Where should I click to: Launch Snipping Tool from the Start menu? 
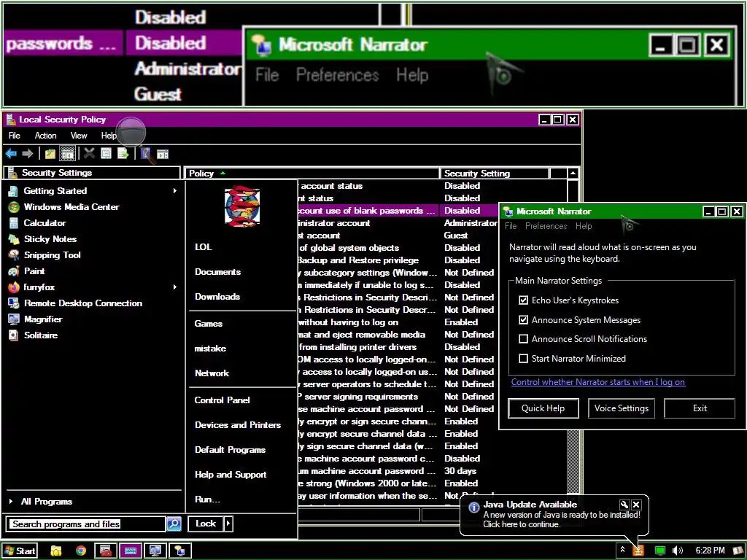coord(52,255)
